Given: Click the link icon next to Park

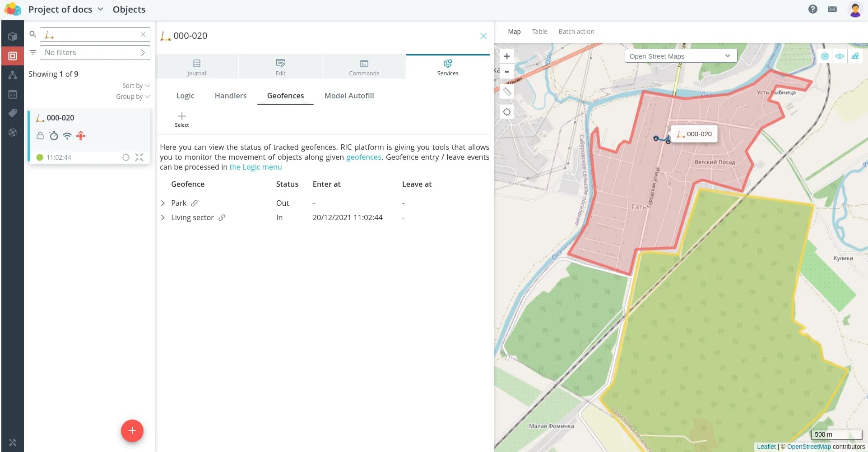Looking at the screenshot, I should click(x=195, y=203).
